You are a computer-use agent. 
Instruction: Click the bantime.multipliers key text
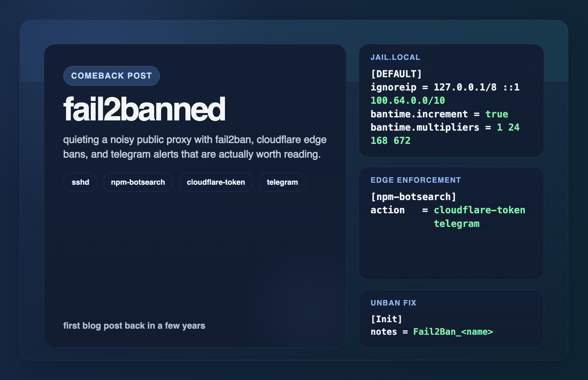tap(425, 127)
